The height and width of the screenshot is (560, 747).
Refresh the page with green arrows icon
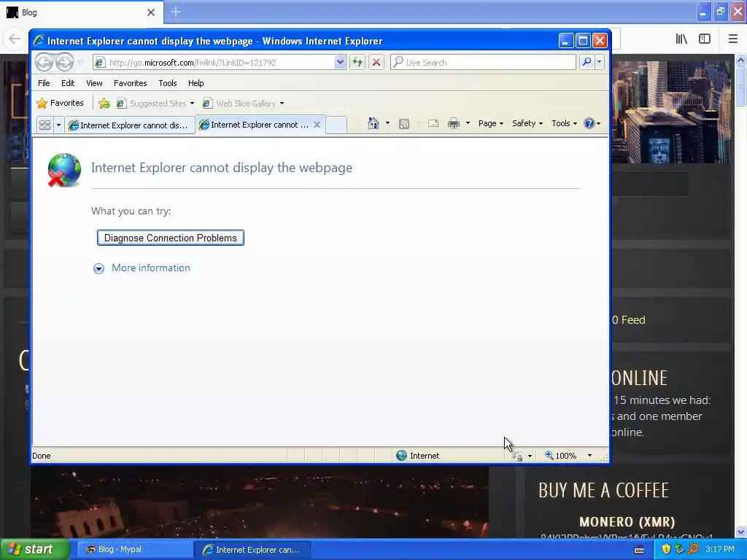tap(357, 63)
